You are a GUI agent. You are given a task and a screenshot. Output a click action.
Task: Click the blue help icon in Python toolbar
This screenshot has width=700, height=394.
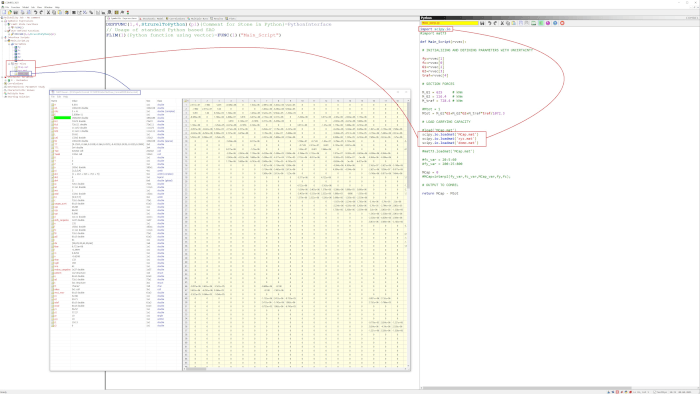pyautogui.click(x=555, y=23)
